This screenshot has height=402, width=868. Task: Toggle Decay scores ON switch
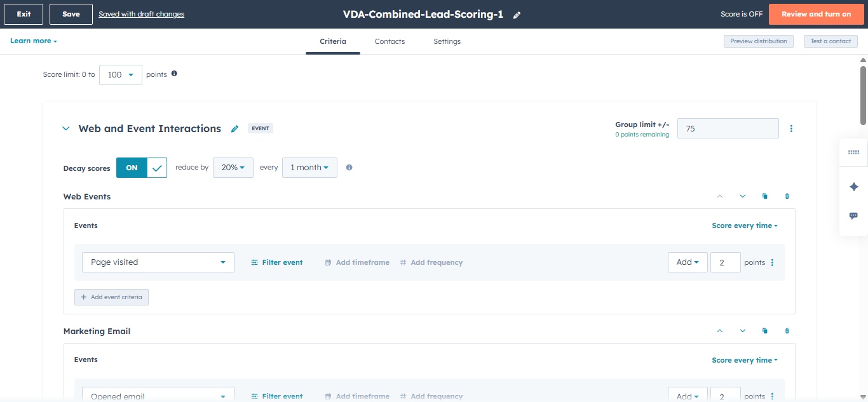142,168
